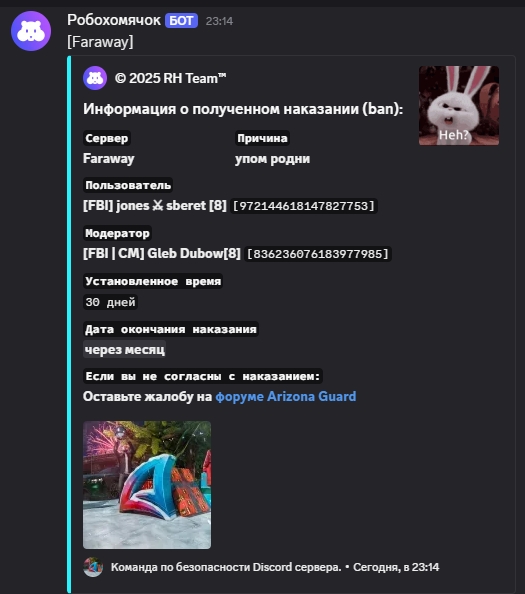Open the rabbit Heh? thumbnail image
Screen dimensions: 525x594
click(x=459, y=105)
